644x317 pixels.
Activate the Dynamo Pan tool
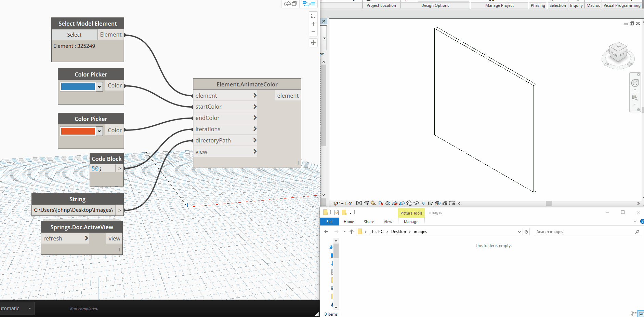click(x=313, y=43)
